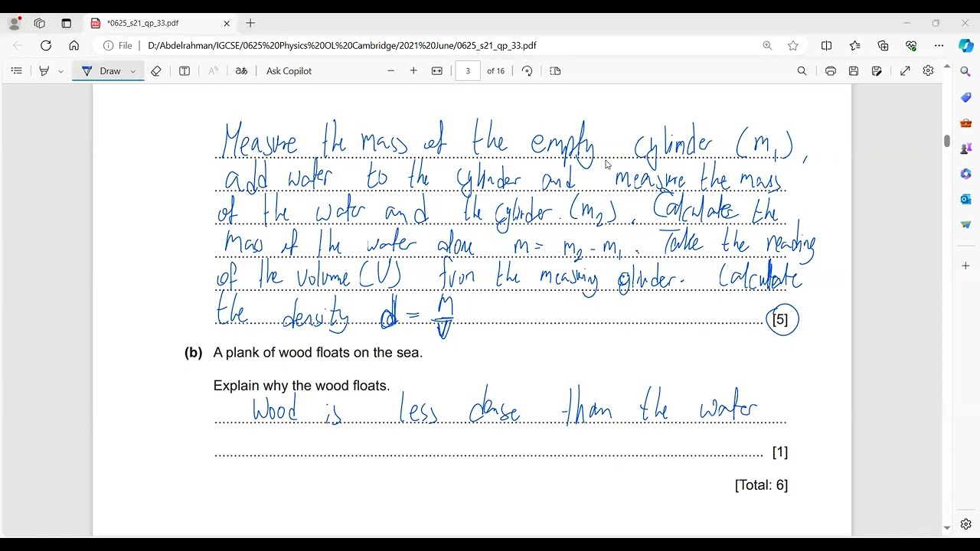The width and height of the screenshot is (980, 551).
Task: Open the Settings and more menu
Action: 939,45
